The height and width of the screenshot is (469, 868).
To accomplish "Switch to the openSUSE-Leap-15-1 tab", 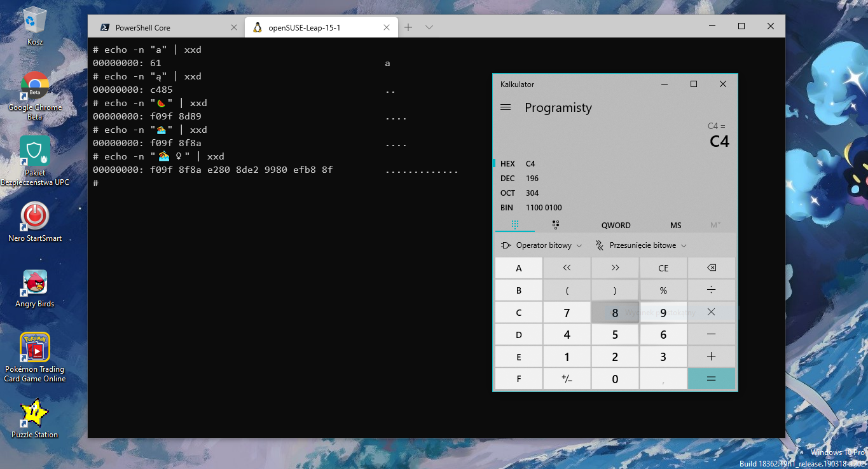I will coord(321,28).
